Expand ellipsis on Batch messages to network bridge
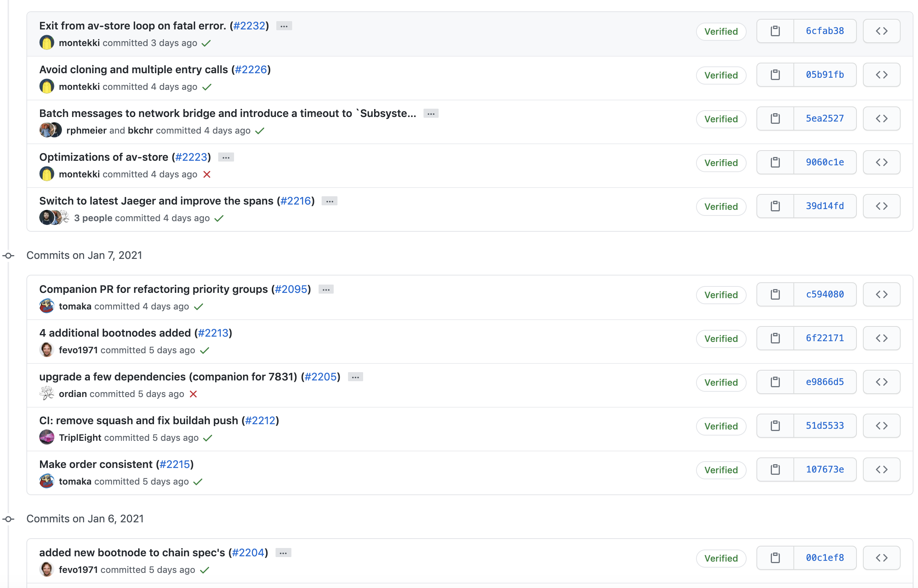 431,114
